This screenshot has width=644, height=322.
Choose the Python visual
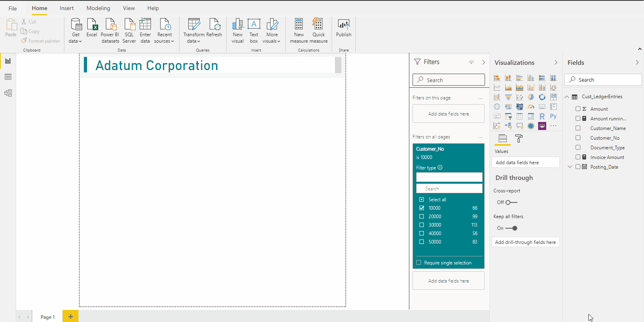[x=553, y=116]
